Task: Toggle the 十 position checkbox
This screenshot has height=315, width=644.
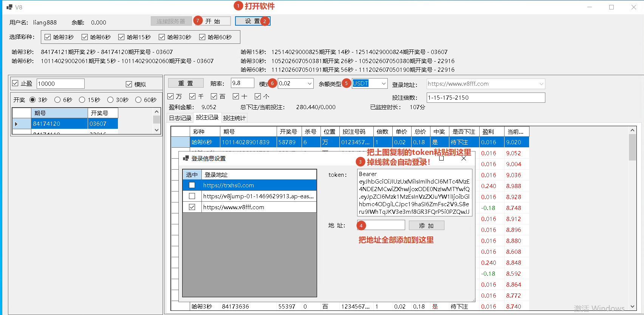Action: tap(236, 96)
